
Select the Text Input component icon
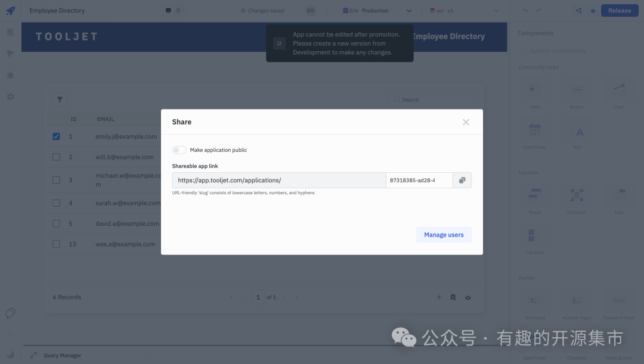point(535,301)
